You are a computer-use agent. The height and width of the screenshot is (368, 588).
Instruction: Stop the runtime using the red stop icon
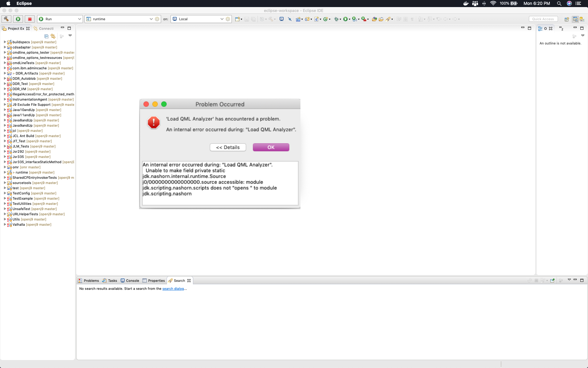(x=29, y=19)
